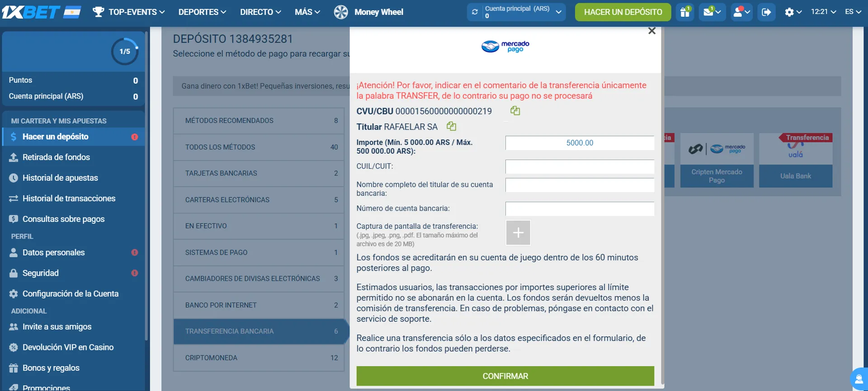Click the clock icon for Historial de apuestas
The image size is (868, 391).
tap(14, 178)
